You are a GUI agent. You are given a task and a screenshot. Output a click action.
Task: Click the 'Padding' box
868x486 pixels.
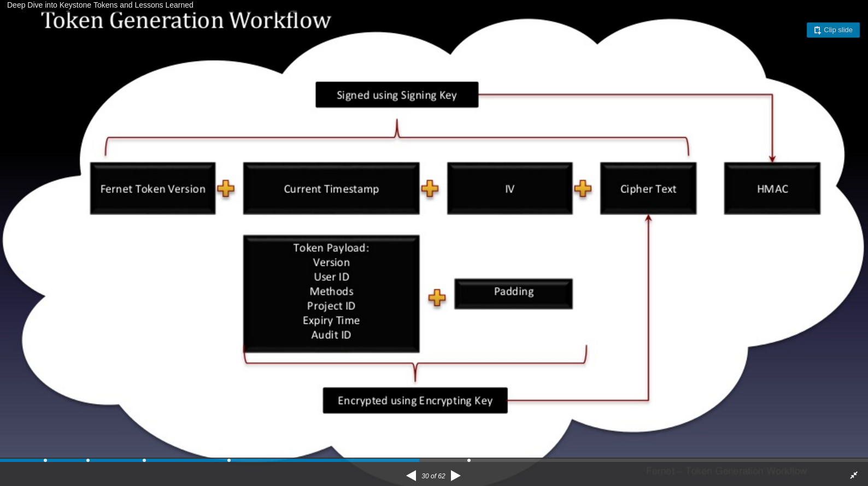click(514, 293)
